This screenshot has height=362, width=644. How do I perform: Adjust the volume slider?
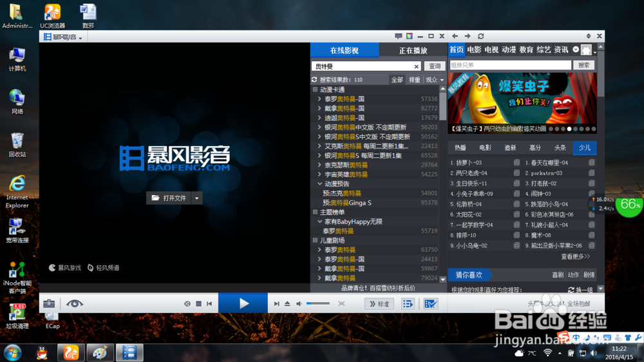point(318,303)
